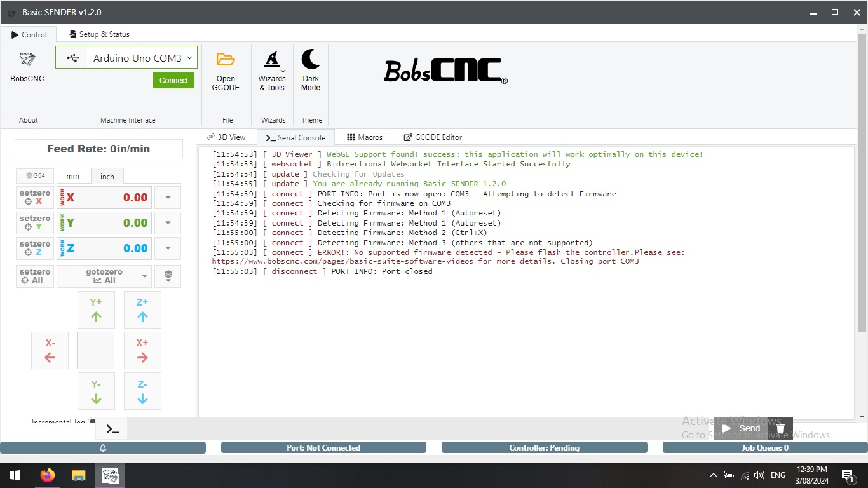Open the network Wi-Fi tray icon
868x488 pixels.
[744, 475]
